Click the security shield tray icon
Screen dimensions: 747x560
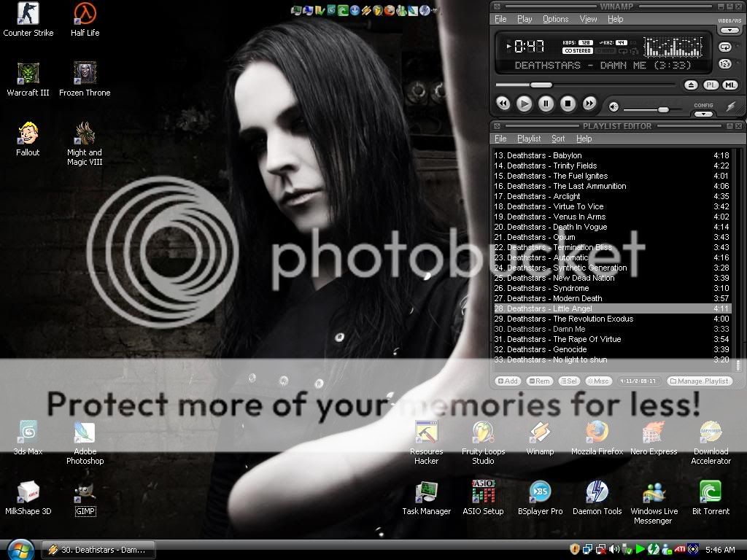(x=575, y=550)
